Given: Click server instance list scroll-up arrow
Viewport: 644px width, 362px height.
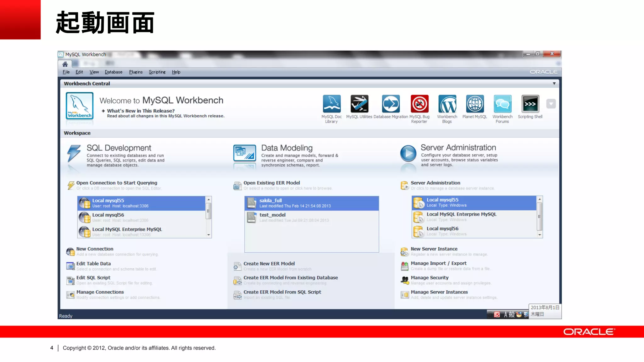Looking at the screenshot, I should [540, 199].
